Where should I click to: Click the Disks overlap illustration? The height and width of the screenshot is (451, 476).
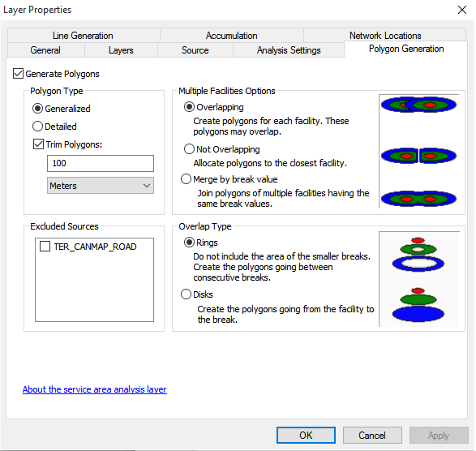(418, 305)
